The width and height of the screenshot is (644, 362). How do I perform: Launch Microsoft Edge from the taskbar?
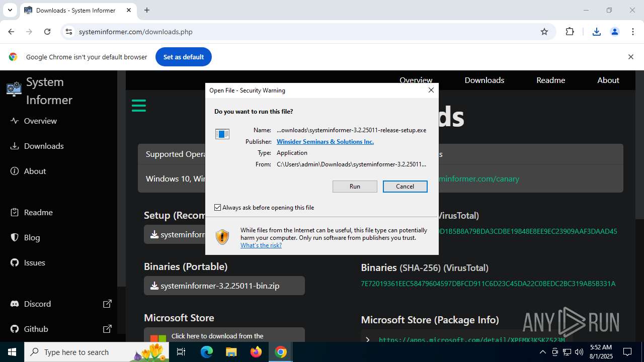click(207, 352)
